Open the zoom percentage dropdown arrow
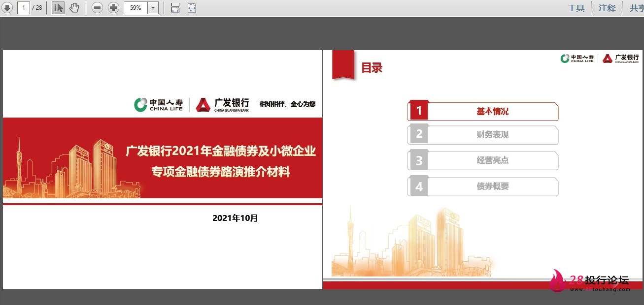The width and height of the screenshot is (644, 305). 153,8
